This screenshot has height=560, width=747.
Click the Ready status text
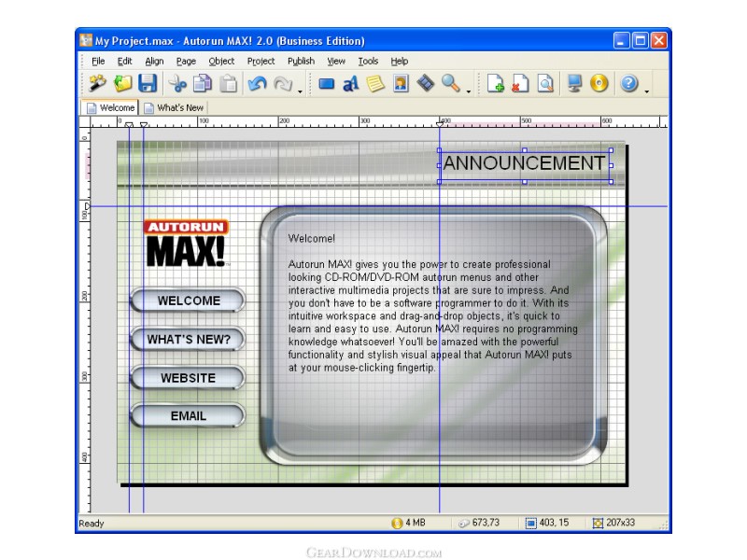coord(91,524)
